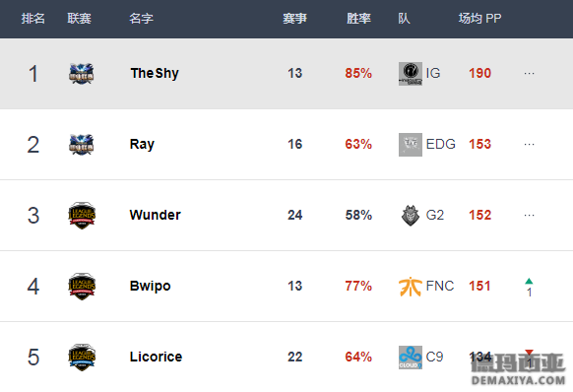Click the orange Fnatic logo icon

pos(411,287)
